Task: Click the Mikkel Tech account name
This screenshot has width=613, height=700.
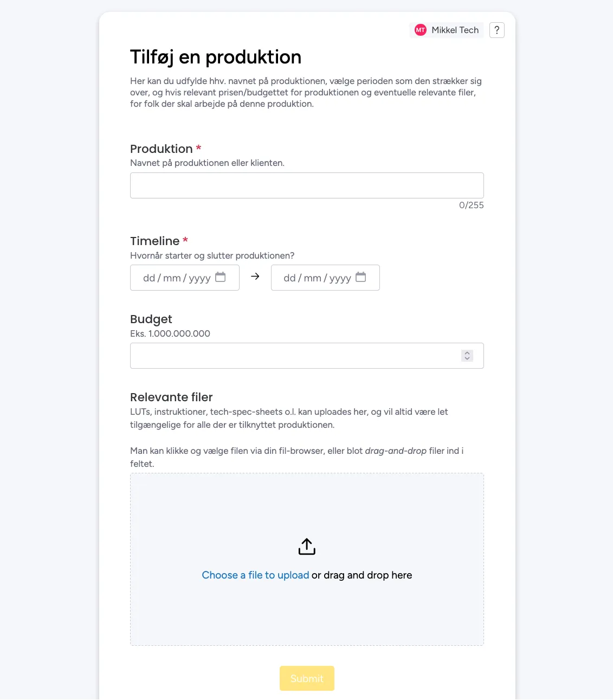Action: pos(455,30)
